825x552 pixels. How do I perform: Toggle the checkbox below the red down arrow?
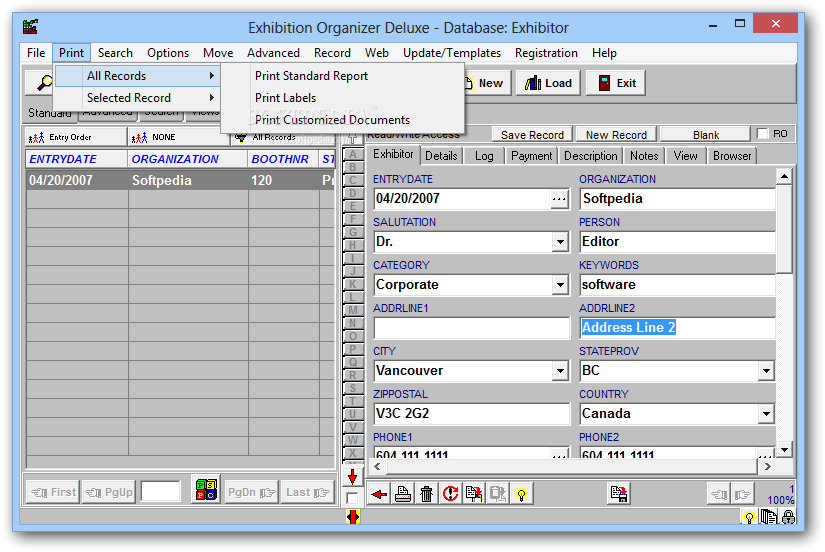click(x=352, y=498)
